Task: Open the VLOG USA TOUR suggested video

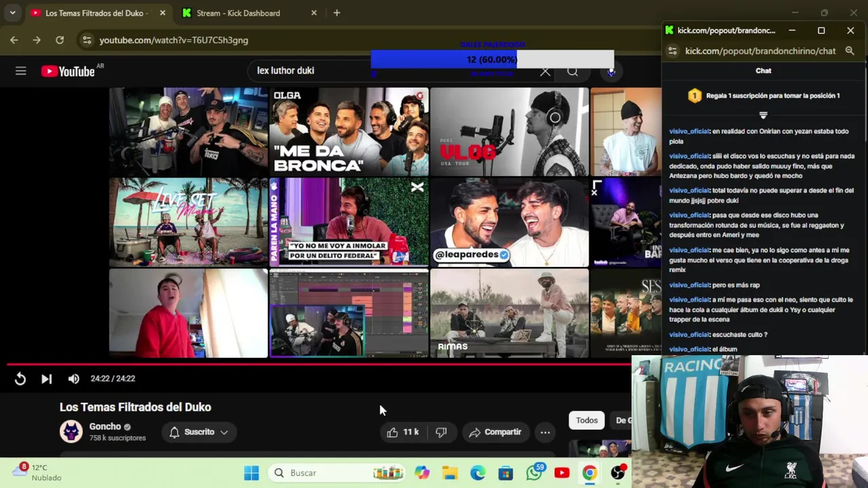Action: [509, 131]
